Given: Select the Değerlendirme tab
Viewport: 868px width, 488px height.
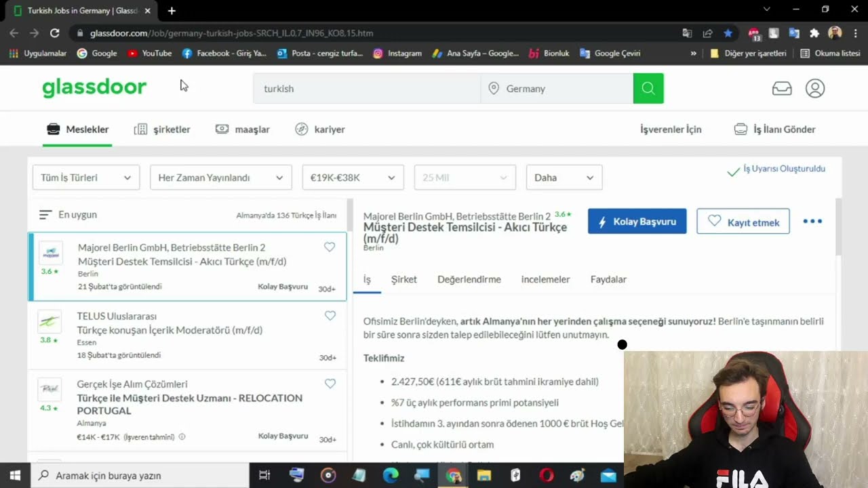Looking at the screenshot, I should (x=469, y=279).
